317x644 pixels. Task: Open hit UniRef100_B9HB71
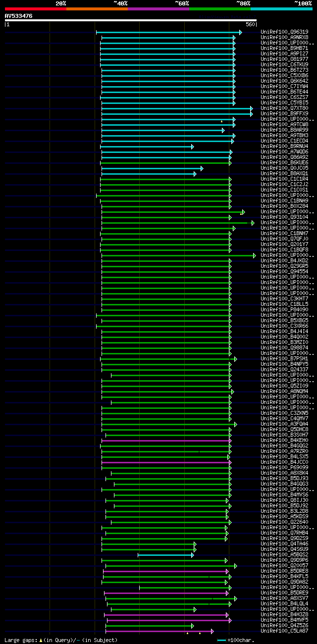(284, 49)
